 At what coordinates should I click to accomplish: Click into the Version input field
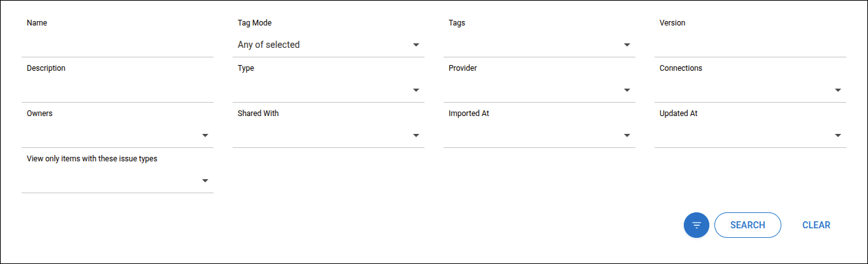[x=749, y=45]
